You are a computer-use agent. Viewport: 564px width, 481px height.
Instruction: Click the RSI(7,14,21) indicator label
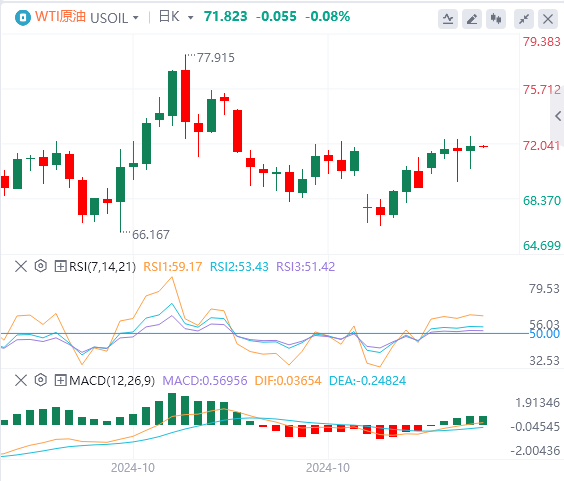[103, 267]
